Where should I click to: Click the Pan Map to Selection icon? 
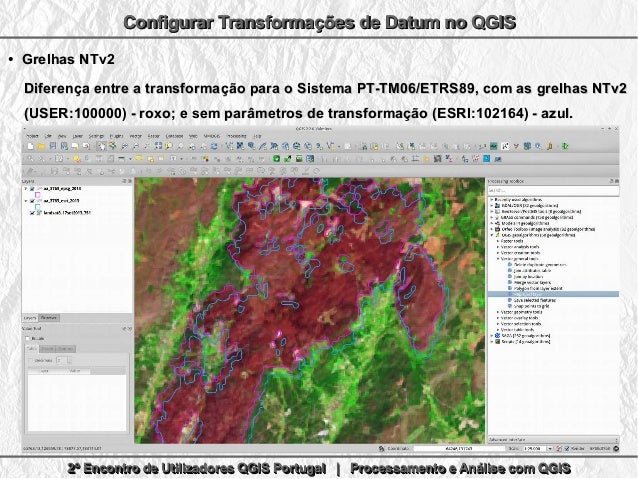[x=112, y=146]
